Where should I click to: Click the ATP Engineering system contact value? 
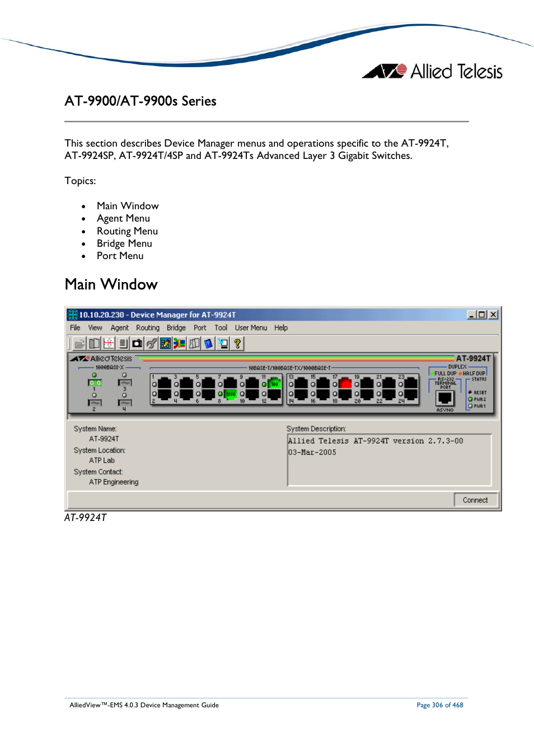[x=114, y=482]
